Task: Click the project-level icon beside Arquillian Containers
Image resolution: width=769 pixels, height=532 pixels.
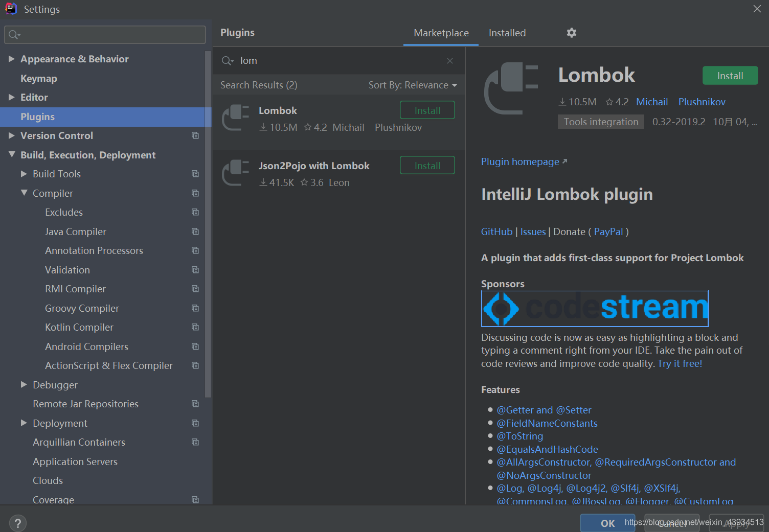Action: click(195, 442)
